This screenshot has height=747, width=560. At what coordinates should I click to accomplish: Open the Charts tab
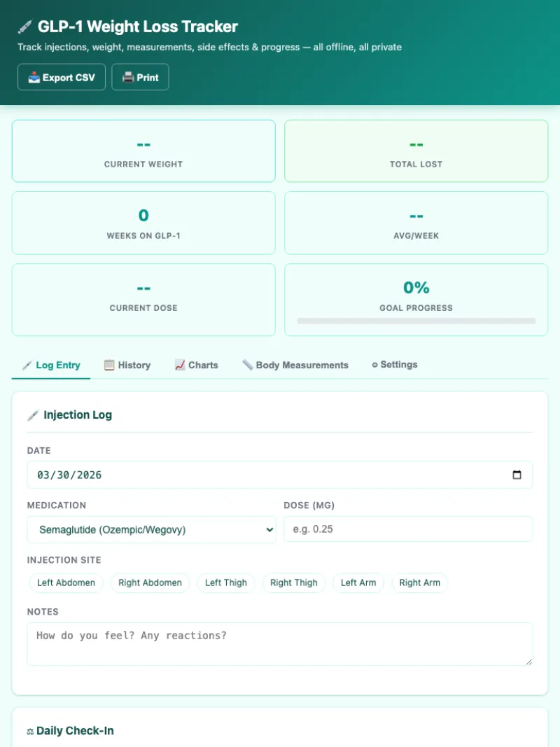196,365
